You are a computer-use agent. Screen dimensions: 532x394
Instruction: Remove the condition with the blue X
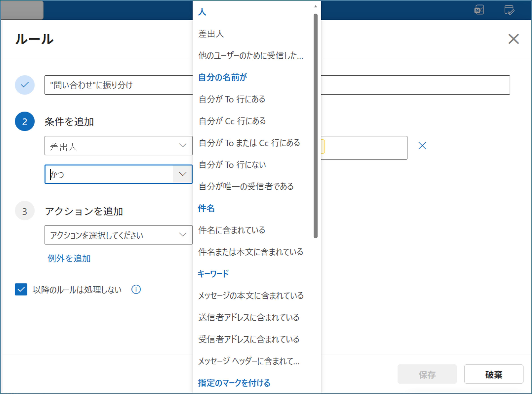pos(422,145)
